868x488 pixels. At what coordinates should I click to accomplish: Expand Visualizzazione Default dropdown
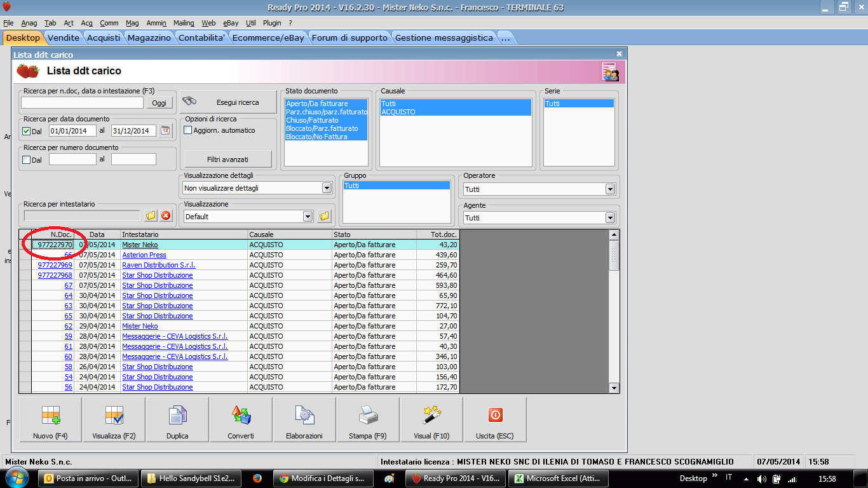click(308, 216)
